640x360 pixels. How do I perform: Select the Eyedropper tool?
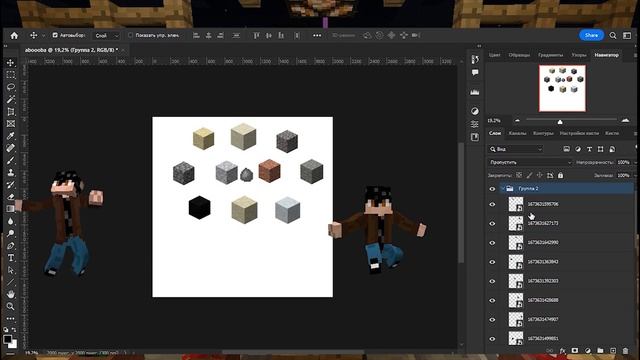pyautogui.click(x=11, y=136)
